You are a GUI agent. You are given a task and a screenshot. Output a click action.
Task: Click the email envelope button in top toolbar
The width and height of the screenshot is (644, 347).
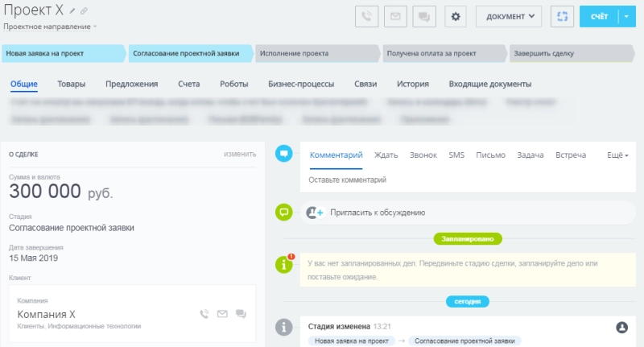pos(395,16)
